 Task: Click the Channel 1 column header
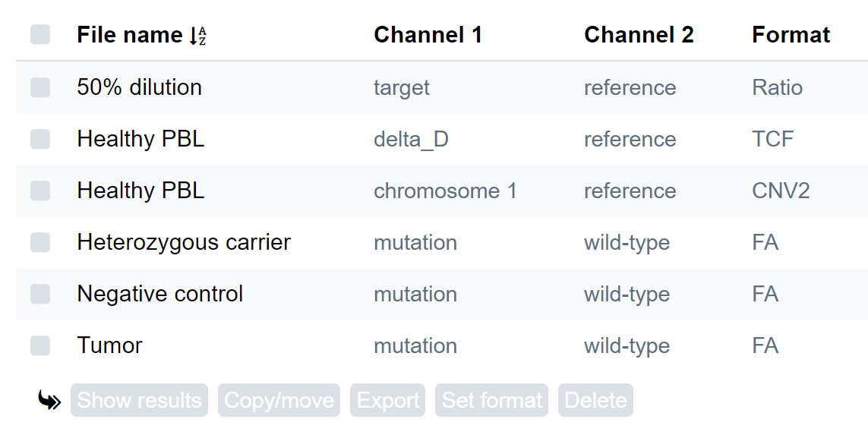[428, 36]
